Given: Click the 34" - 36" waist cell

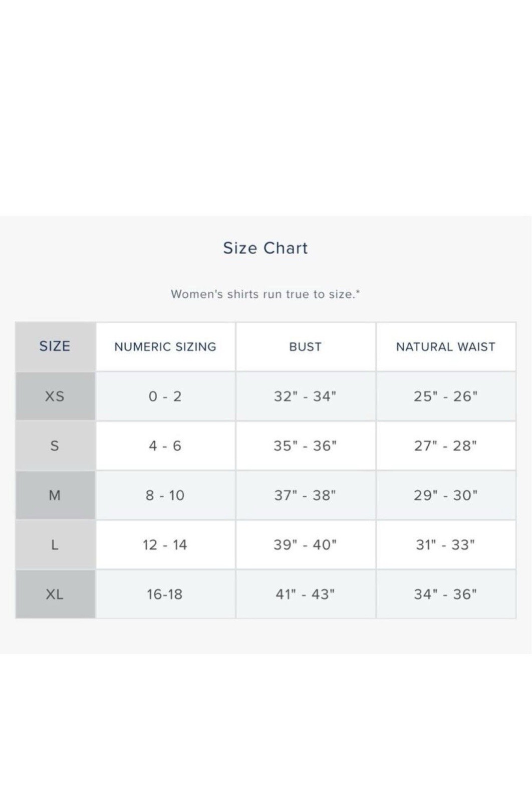Looking at the screenshot, I should click(446, 594).
